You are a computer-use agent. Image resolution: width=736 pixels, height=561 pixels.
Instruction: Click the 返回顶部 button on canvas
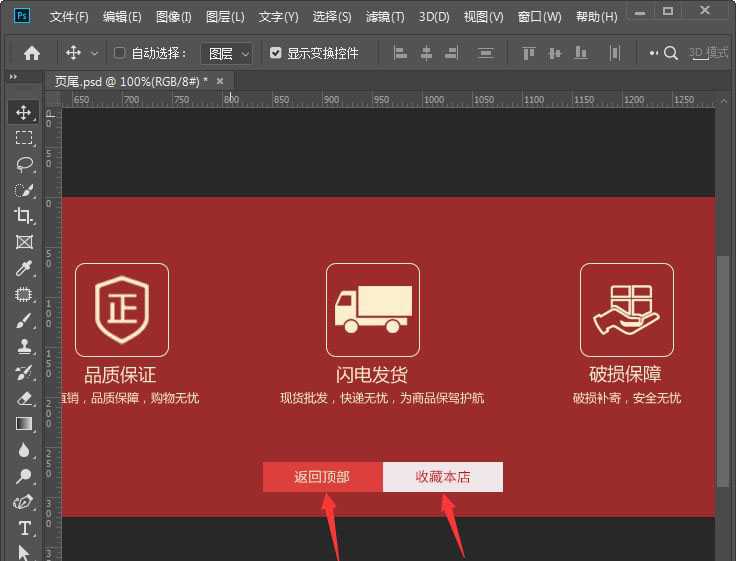coord(322,477)
